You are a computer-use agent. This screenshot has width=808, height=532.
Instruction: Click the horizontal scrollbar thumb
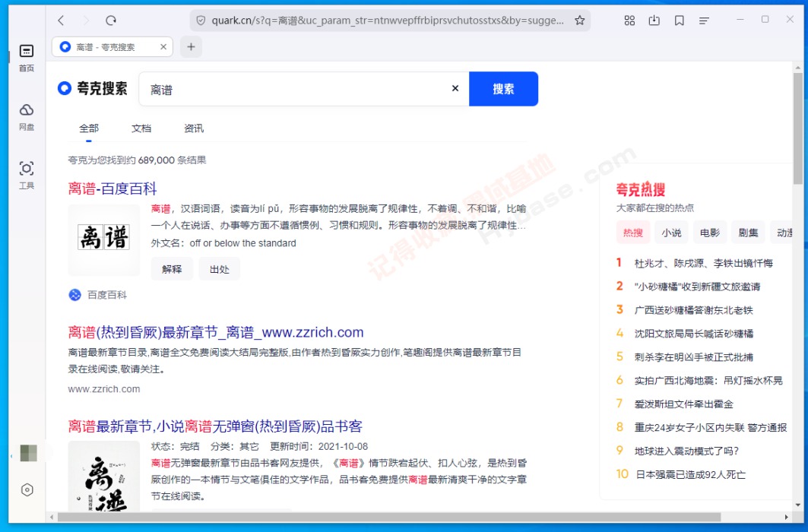389,517
